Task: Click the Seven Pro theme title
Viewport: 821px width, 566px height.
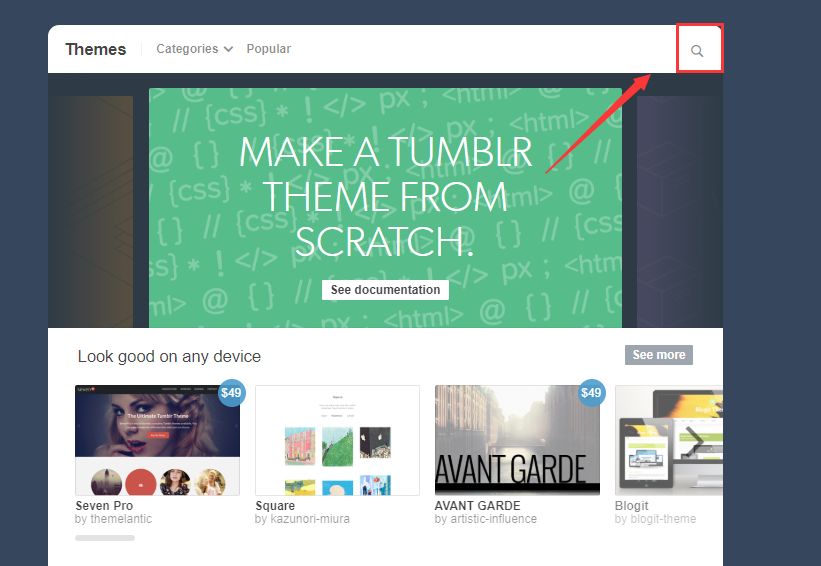Action: 104,506
